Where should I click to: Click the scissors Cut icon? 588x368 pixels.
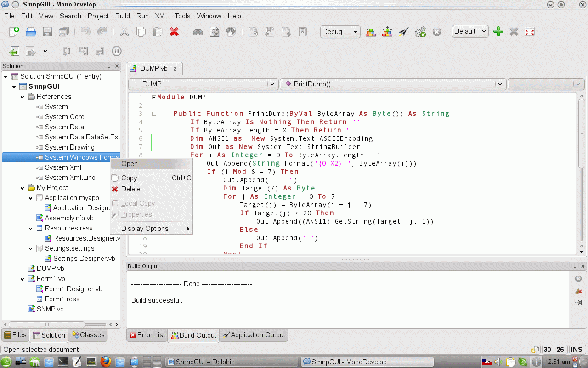[x=124, y=32]
